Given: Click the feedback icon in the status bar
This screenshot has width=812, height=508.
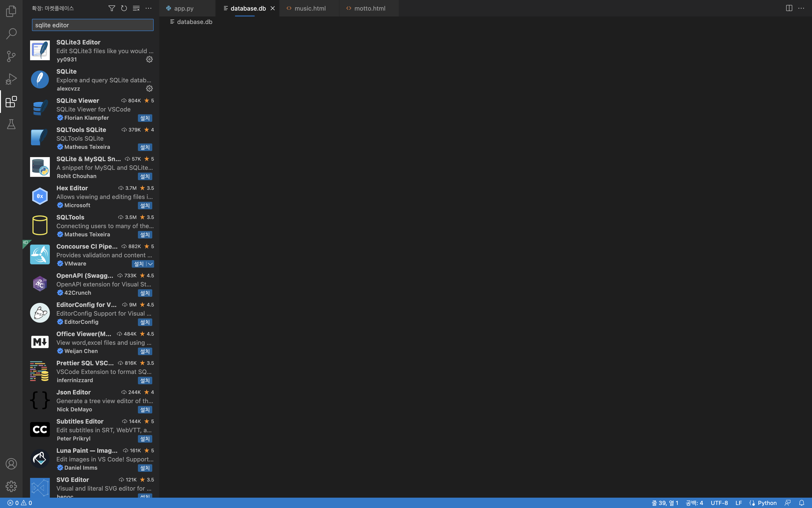Looking at the screenshot, I should click(788, 503).
